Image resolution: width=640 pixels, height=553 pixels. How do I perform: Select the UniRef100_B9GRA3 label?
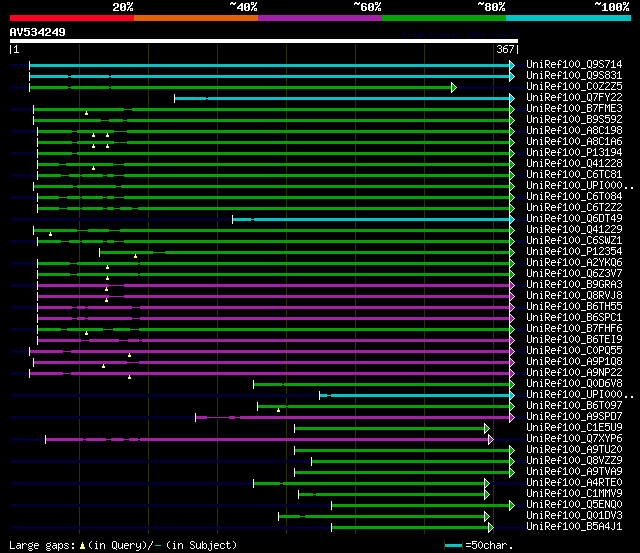[574, 285]
